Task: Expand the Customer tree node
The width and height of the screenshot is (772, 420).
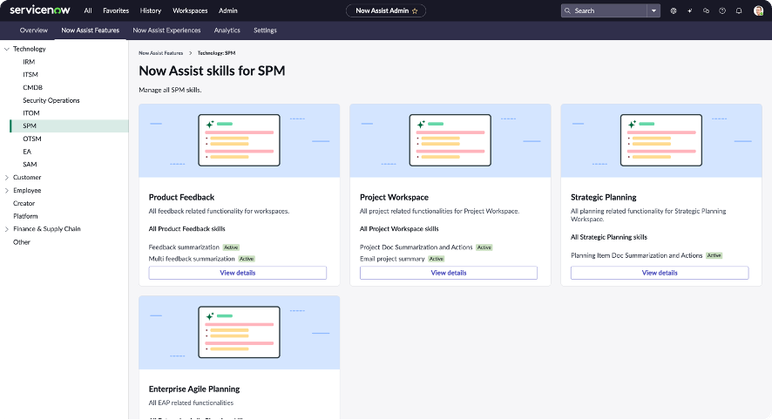Action: tap(6, 177)
